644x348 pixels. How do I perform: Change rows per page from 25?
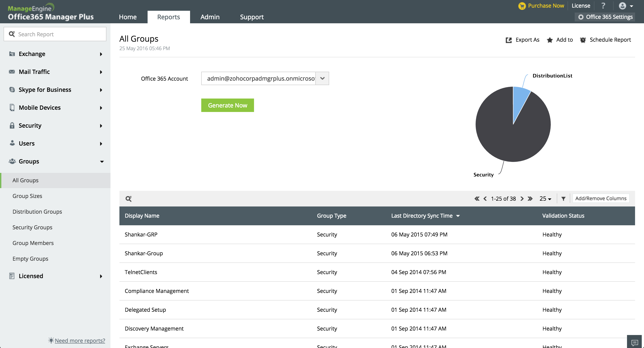click(545, 199)
